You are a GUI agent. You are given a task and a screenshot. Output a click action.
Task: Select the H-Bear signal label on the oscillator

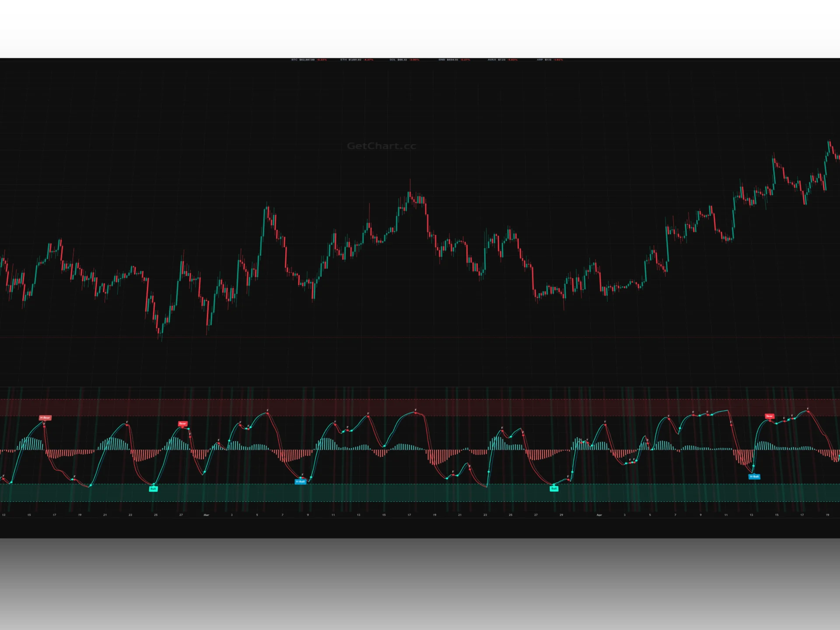pyautogui.click(x=45, y=418)
